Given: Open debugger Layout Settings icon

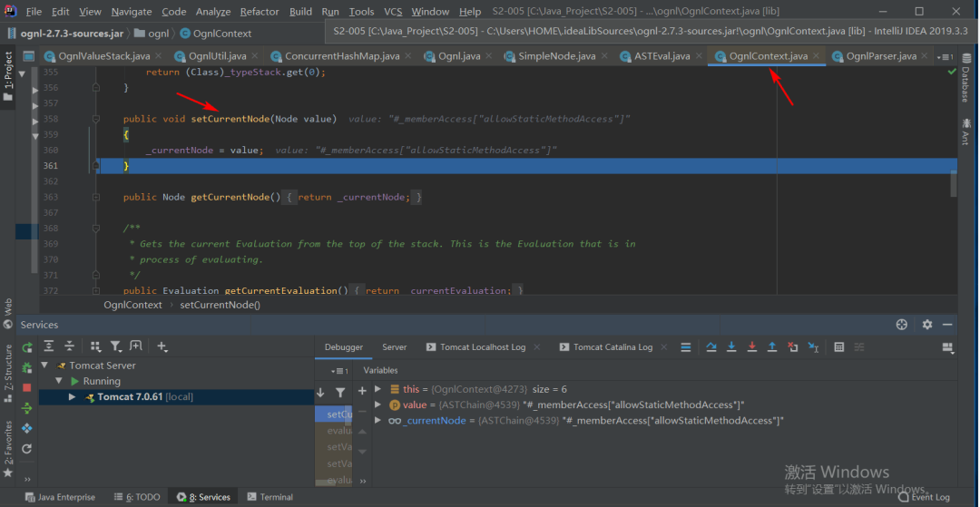Looking at the screenshot, I should (949, 347).
